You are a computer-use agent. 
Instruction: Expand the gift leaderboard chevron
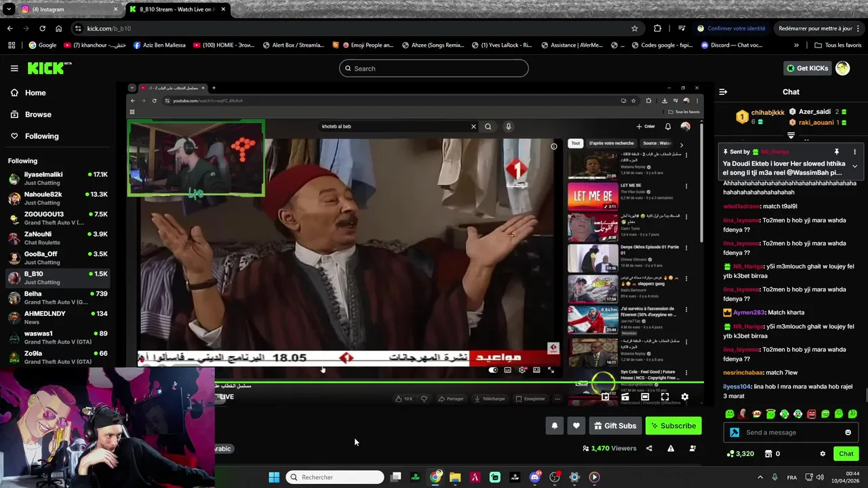point(791,136)
